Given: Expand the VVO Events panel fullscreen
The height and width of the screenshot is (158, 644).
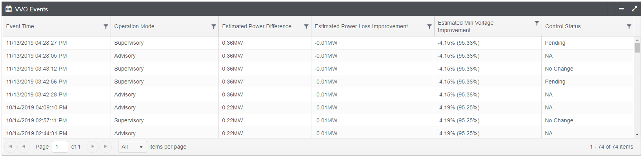Looking at the screenshot, I should click(x=634, y=9).
